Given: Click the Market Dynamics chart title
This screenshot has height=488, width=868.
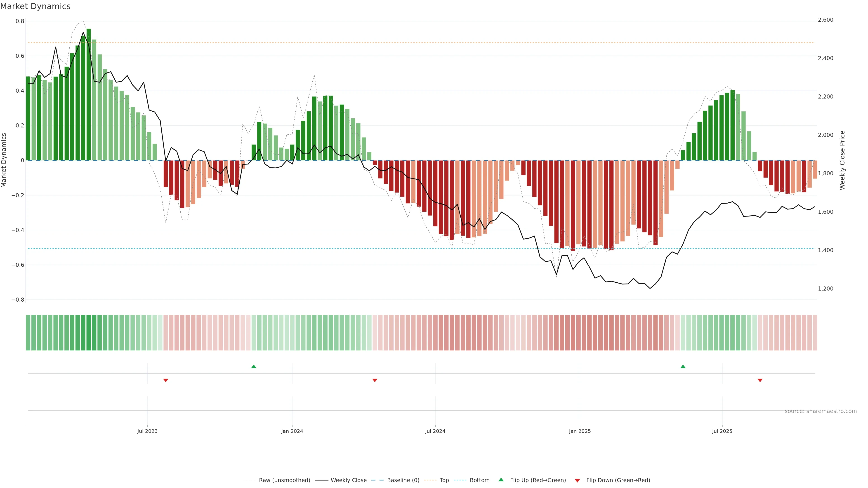Looking at the screenshot, I should (35, 6).
